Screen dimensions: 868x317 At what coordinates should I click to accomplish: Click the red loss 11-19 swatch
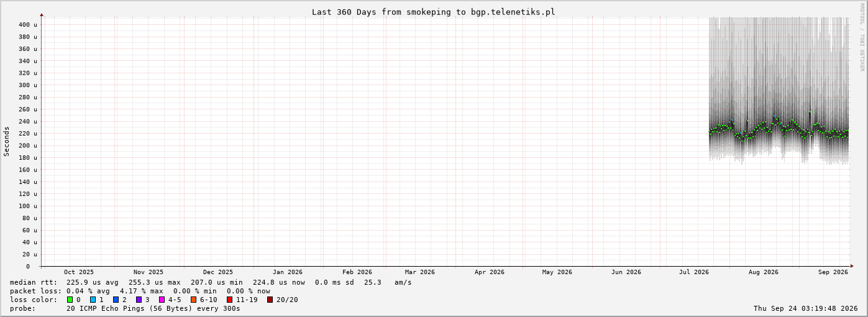point(230,300)
